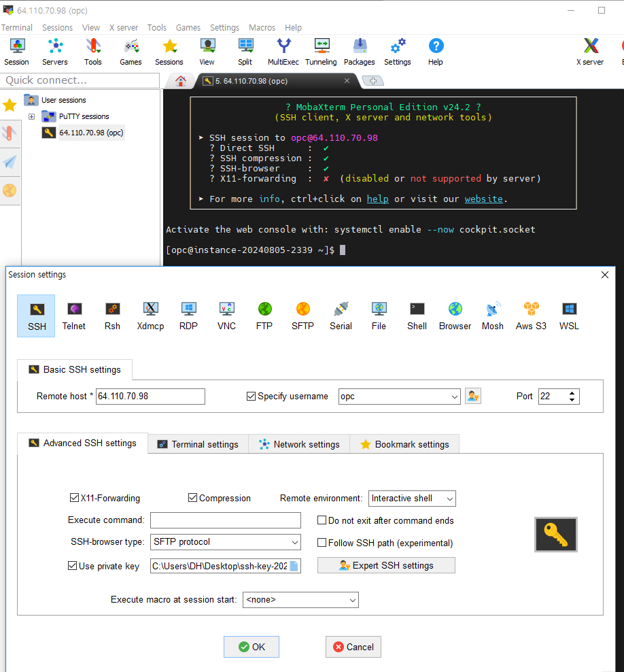Open the new tab plus icon

[373, 80]
